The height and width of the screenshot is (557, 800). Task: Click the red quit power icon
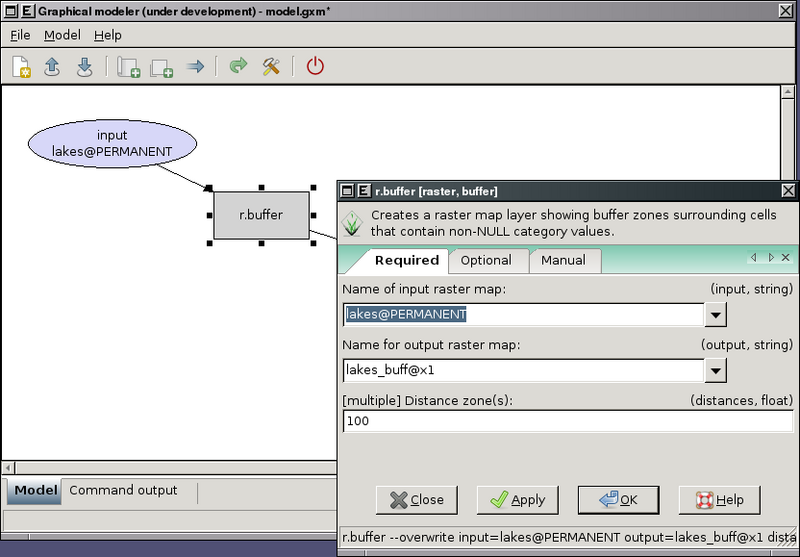click(x=315, y=67)
